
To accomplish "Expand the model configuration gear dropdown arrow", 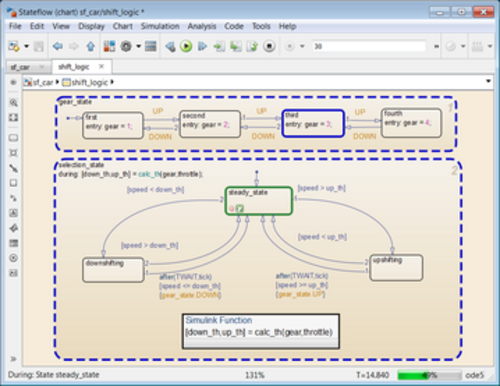I will tap(138, 46).
